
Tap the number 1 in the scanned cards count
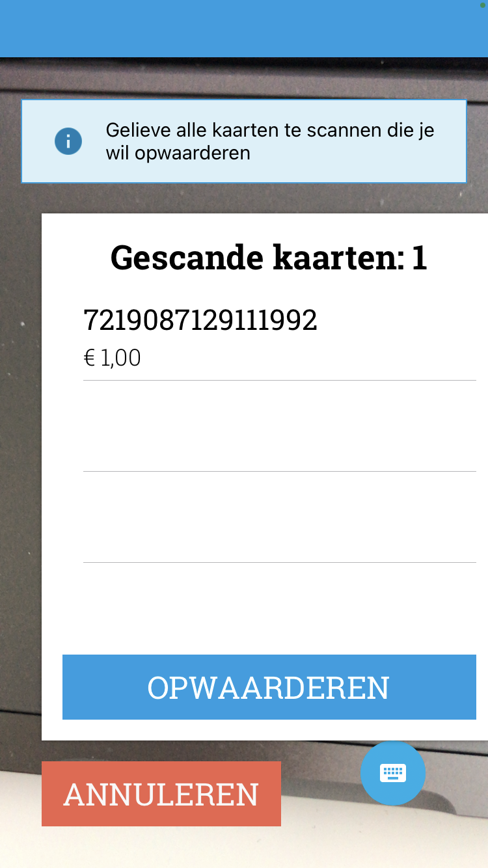click(x=420, y=258)
